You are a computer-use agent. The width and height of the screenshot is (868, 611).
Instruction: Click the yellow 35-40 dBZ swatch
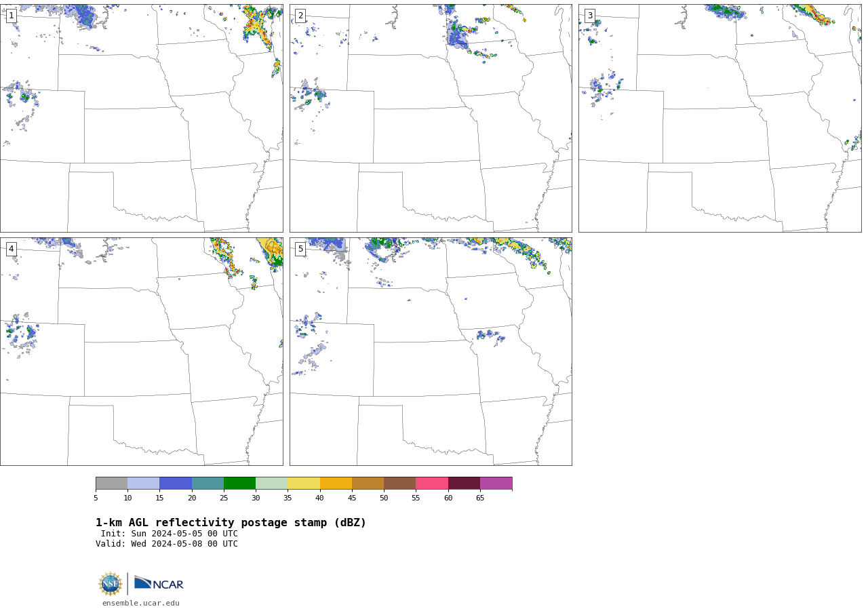coord(304,484)
